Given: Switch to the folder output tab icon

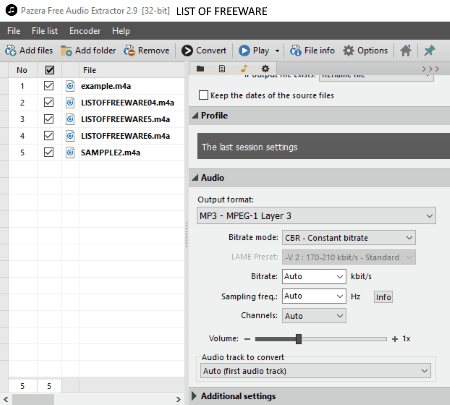Looking at the screenshot, I should click(200, 69).
